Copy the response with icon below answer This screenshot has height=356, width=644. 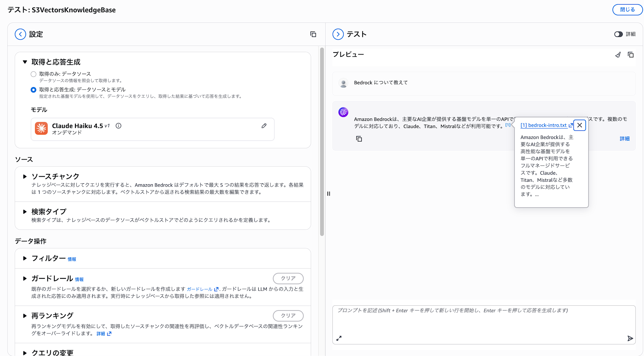359,139
